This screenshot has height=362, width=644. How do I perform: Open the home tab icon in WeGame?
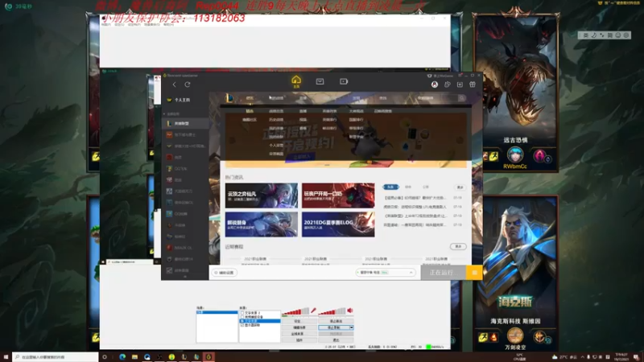click(x=296, y=80)
